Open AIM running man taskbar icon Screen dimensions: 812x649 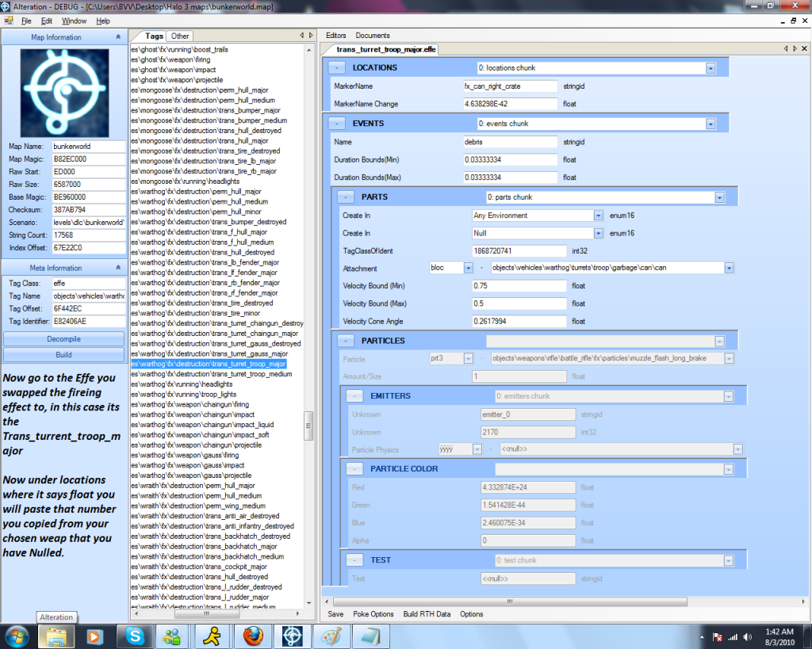click(x=211, y=636)
